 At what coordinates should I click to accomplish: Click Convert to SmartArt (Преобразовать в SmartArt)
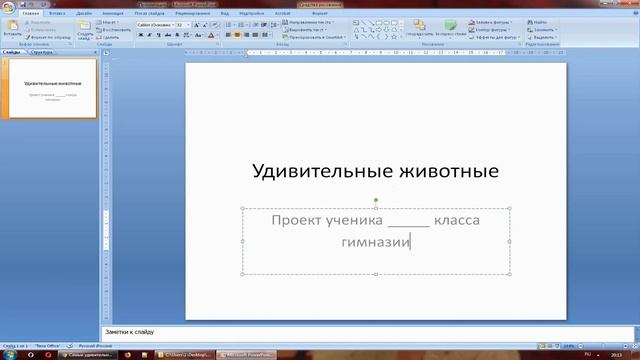click(314, 37)
